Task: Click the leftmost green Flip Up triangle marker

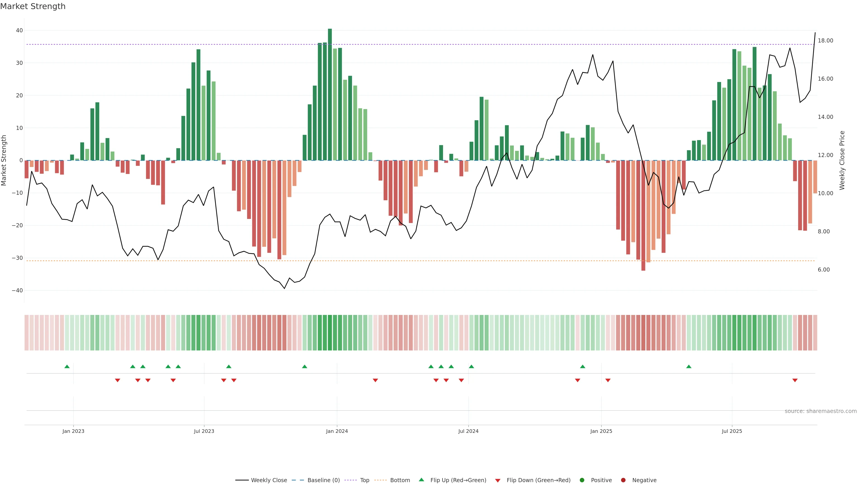Action: (x=67, y=366)
